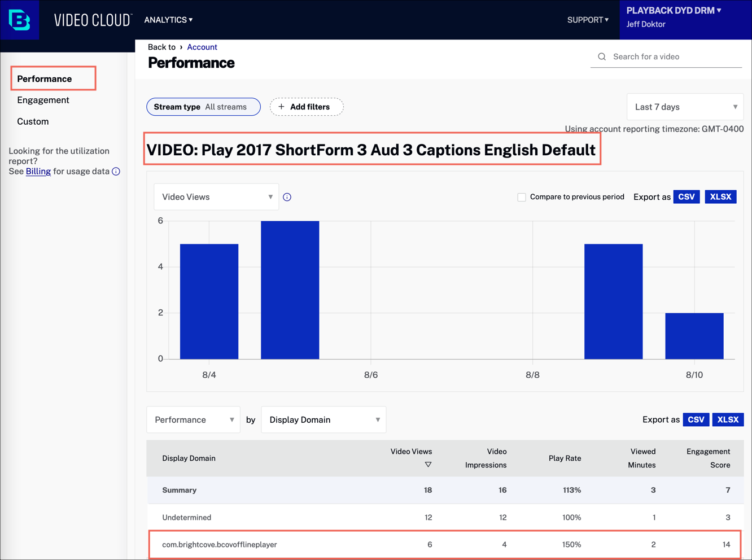752x560 pixels.
Task: Follow the Billing link
Action: point(38,172)
